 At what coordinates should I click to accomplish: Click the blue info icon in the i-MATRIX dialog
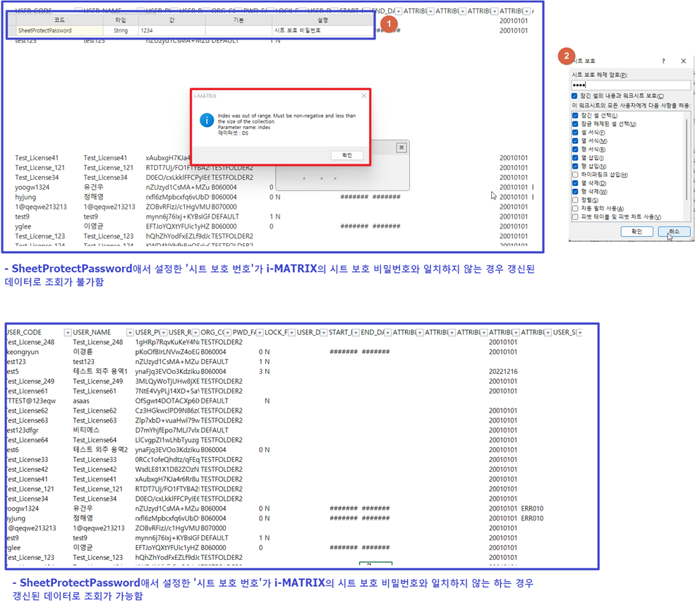[207, 120]
